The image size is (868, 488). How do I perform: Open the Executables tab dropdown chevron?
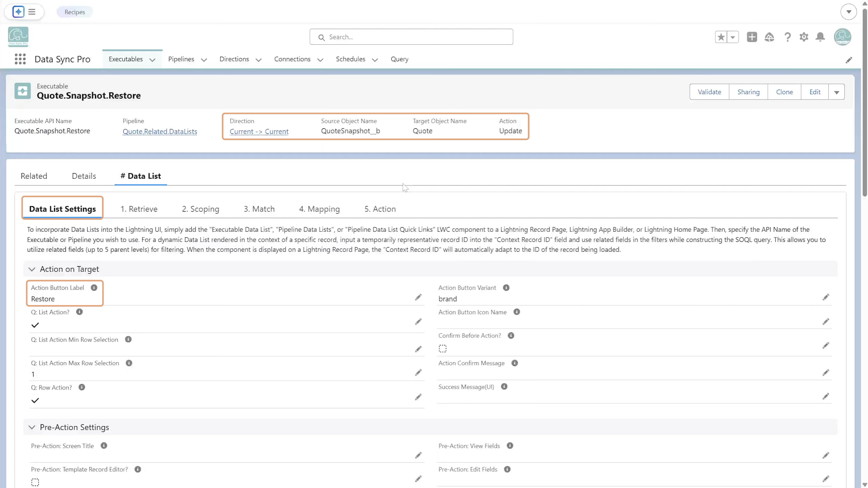coord(152,60)
